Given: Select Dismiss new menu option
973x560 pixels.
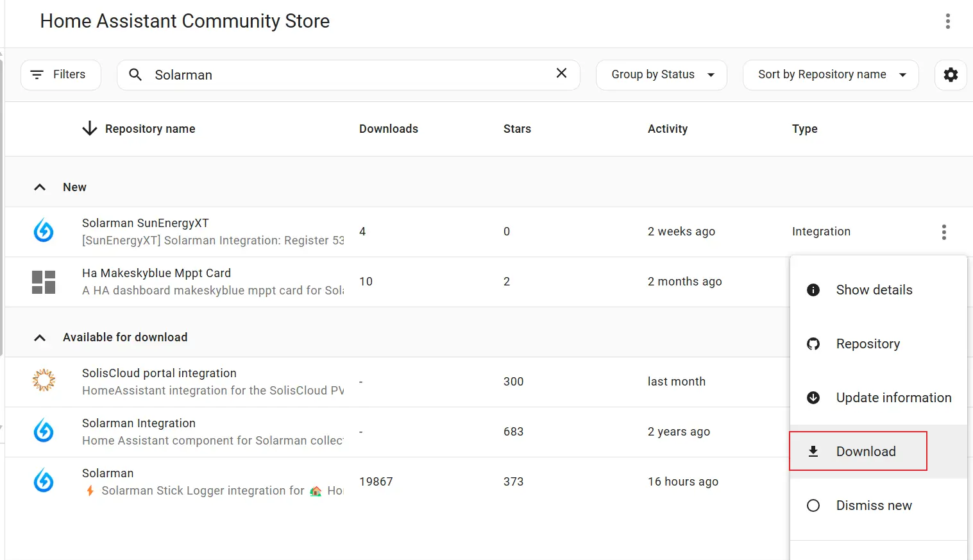Looking at the screenshot, I should point(874,505).
